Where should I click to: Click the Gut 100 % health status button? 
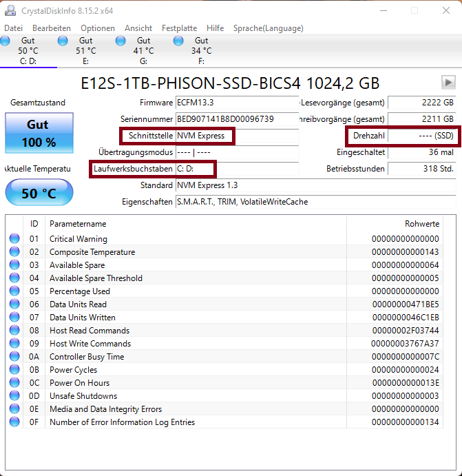(39, 133)
